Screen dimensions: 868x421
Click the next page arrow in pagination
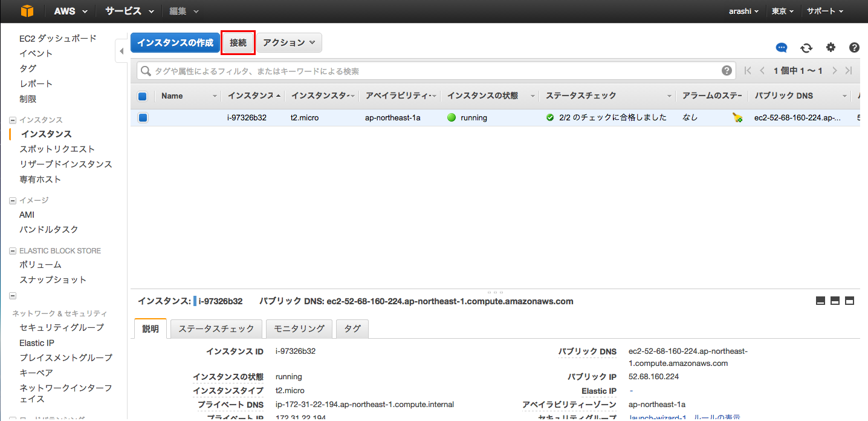tap(834, 70)
